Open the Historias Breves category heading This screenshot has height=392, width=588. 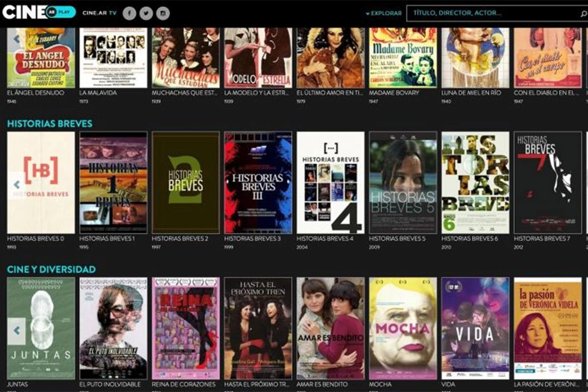click(49, 123)
